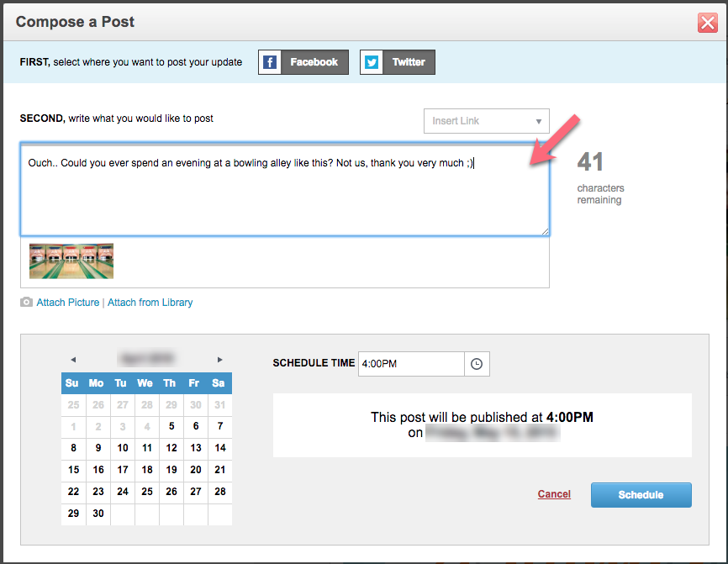Select day 12 in the calendar
728x564 pixels.
click(x=171, y=448)
